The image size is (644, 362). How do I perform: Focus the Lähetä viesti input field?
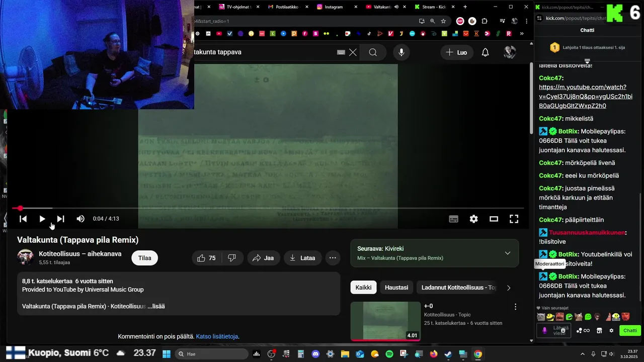click(553, 330)
